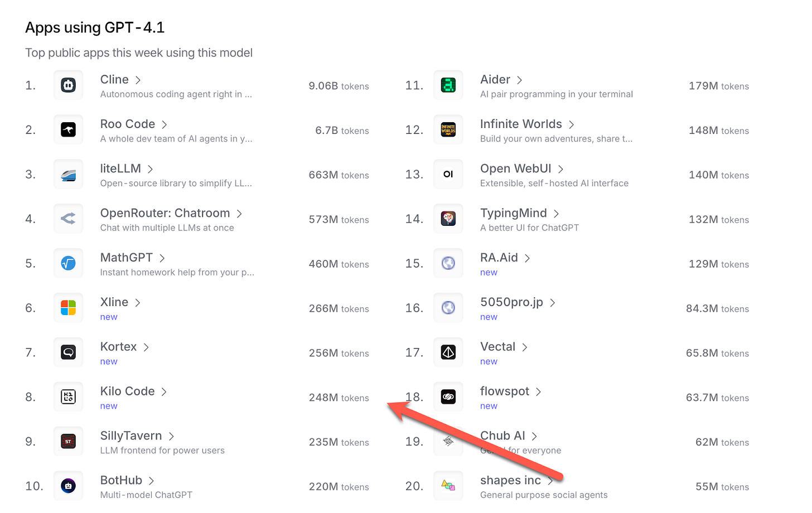Screen dimensions: 812x513
Task: Select the 84.3M tokens value
Action: coord(718,309)
